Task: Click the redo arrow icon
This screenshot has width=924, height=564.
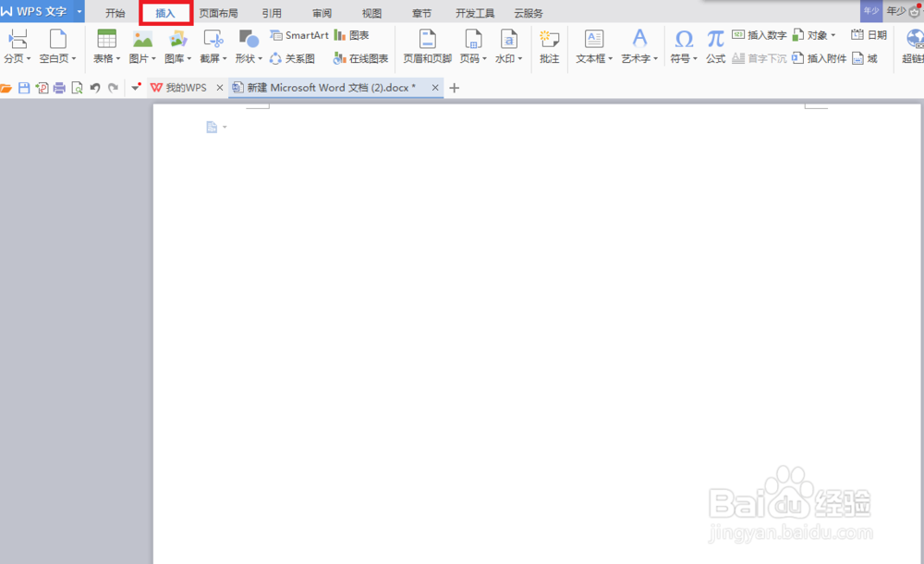Action: (113, 88)
